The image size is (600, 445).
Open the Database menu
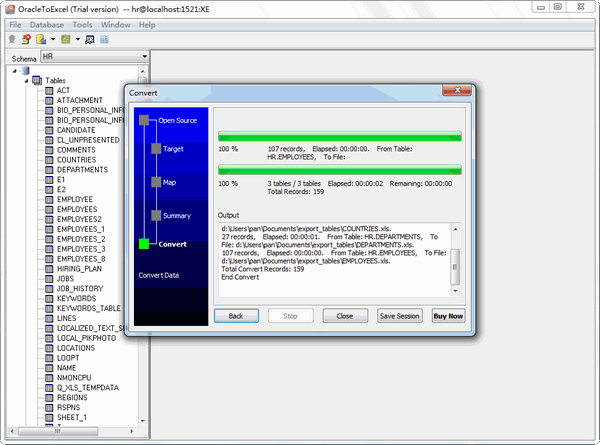(x=44, y=24)
